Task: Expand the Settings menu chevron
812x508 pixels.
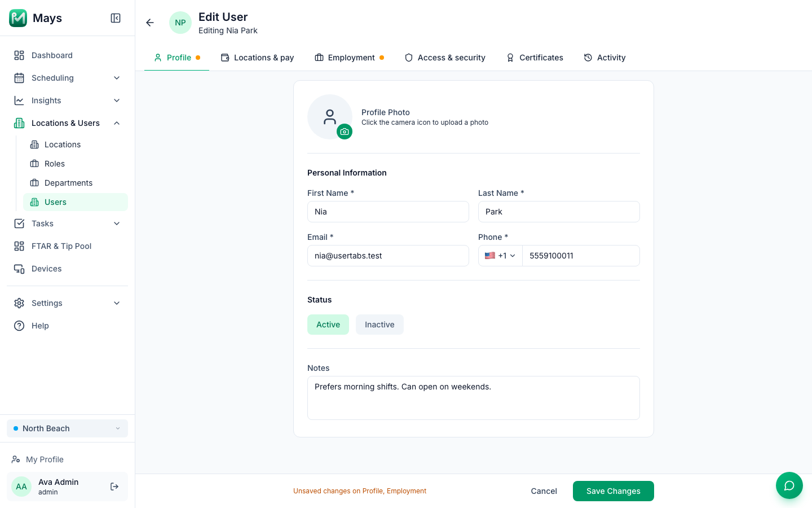Action: 117,303
